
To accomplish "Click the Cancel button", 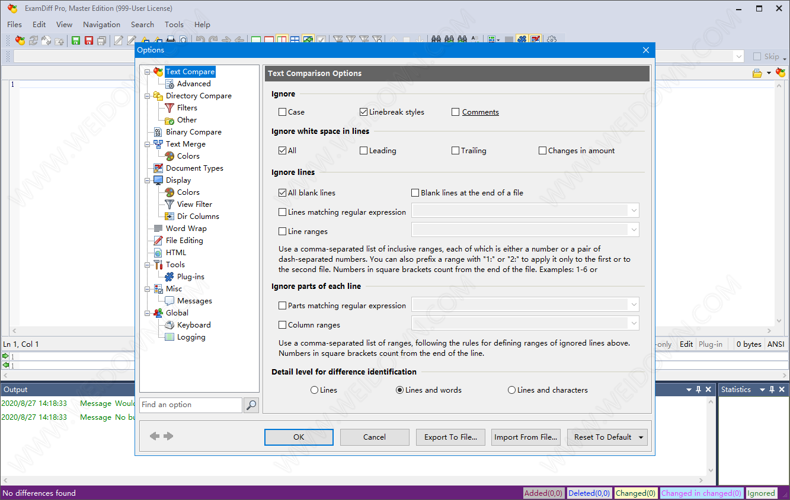I will pos(374,438).
